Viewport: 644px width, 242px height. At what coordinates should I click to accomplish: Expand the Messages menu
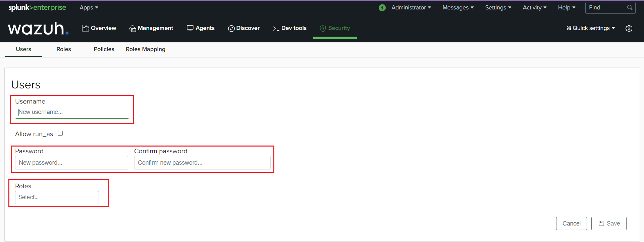458,7
